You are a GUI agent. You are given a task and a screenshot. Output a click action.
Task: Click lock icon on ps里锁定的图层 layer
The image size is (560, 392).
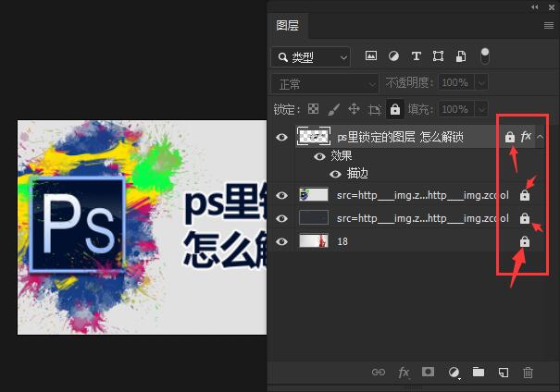pos(510,137)
